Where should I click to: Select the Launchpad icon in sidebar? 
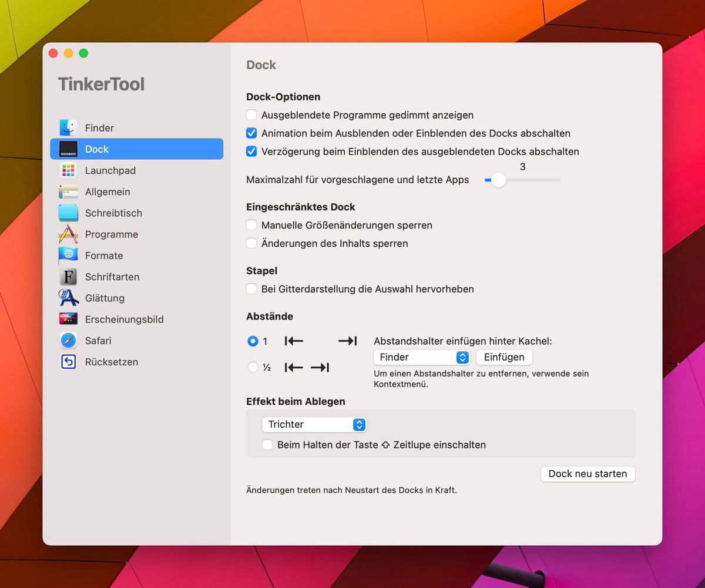click(68, 170)
